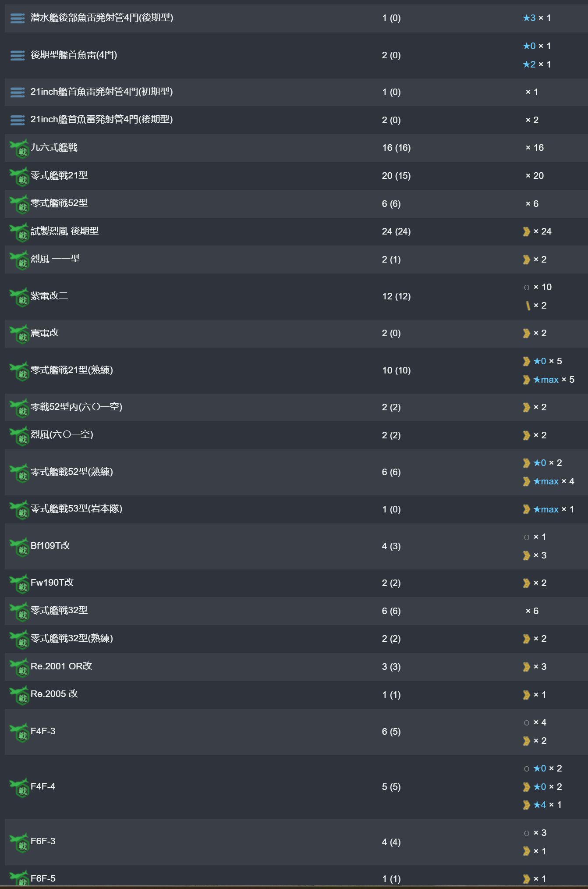588x889 pixels.
Task: Open the Fw190T改 equipment entry
Action: 52,583
